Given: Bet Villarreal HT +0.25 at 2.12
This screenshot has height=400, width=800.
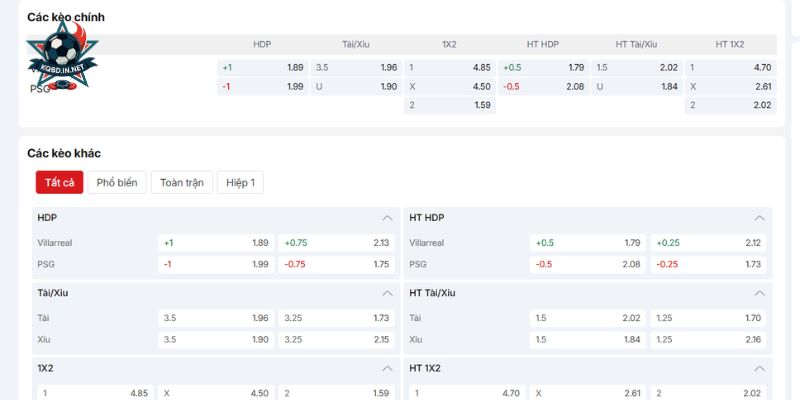Looking at the screenshot, I should [x=708, y=243].
